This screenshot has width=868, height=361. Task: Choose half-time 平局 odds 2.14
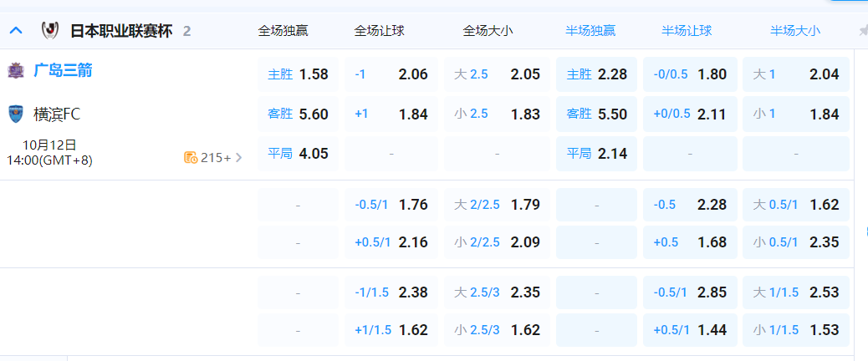pos(596,154)
